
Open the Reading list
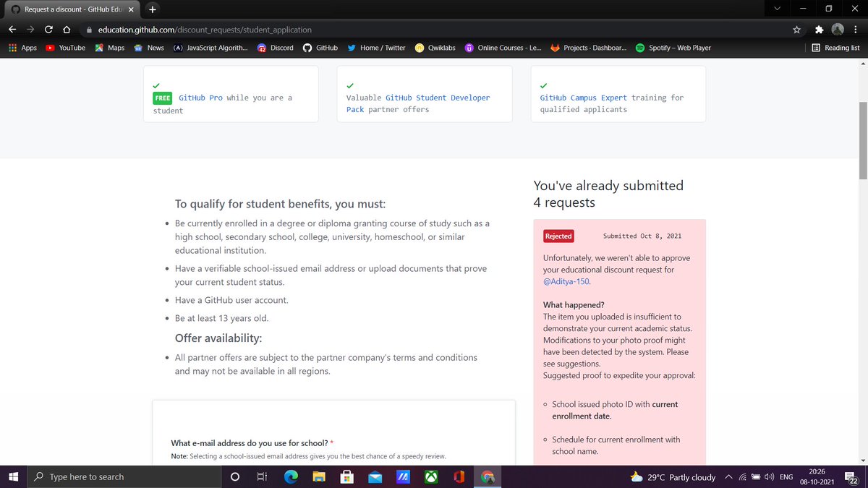point(835,48)
